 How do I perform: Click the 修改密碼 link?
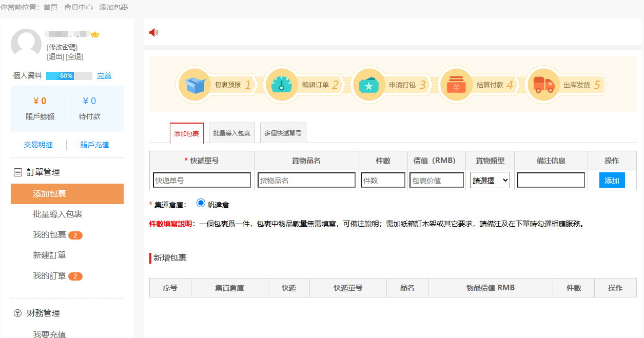point(62,47)
